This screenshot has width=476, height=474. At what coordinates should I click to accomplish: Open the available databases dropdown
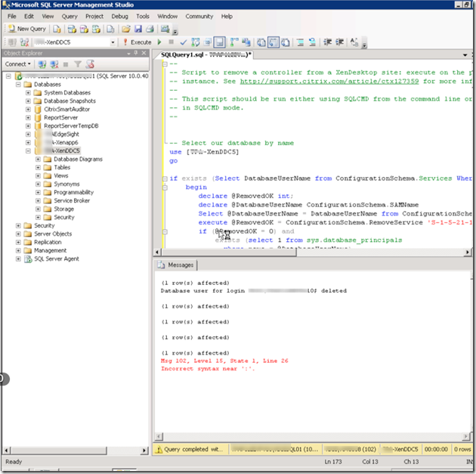[112, 42]
